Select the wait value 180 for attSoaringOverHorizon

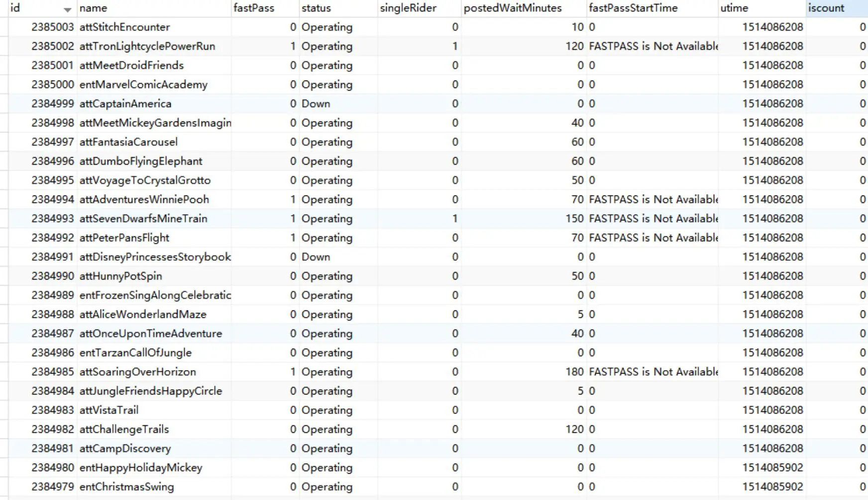coord(524,372)
